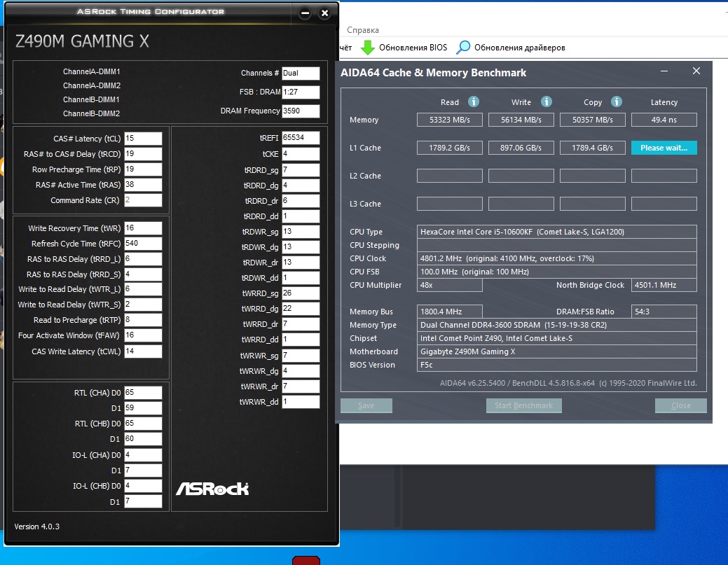Click the Close button in AIDA64

[680, 405]
